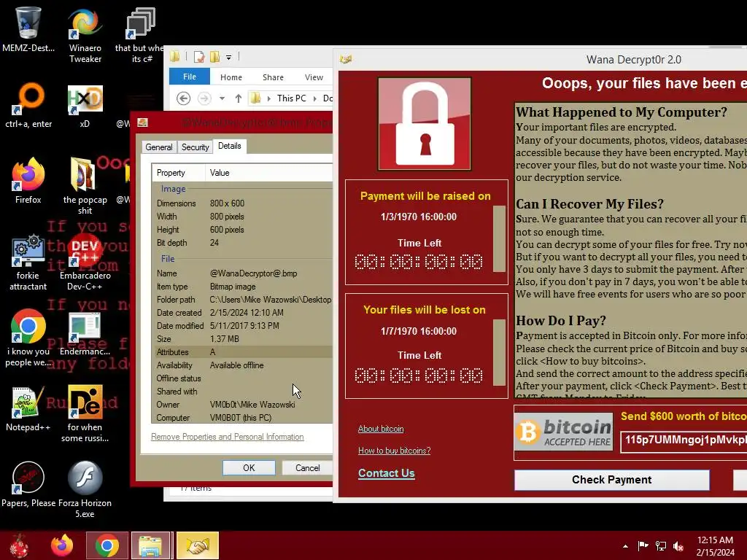Open the File tab in Explorer
The height and width of the screenshot is (560, 747).
(x=190, y=77)
